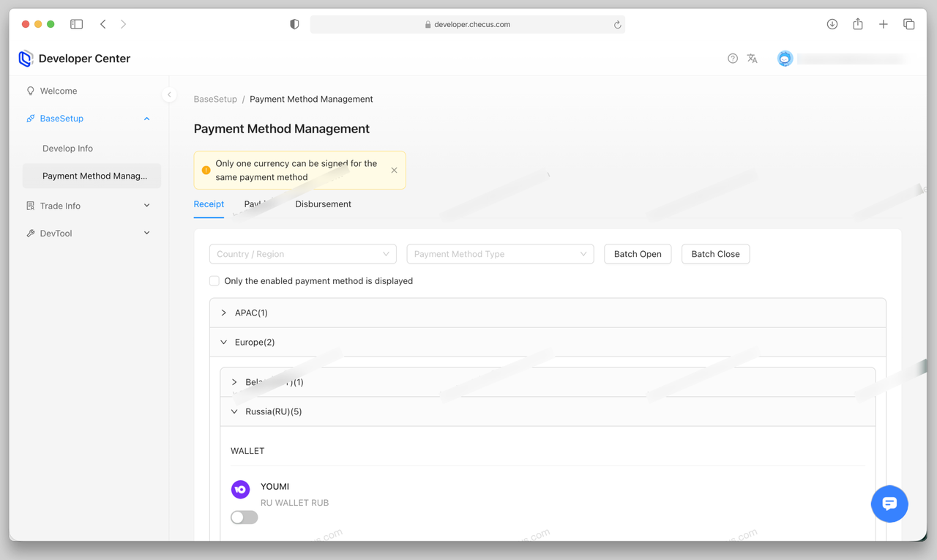This screenshot has height=560, width=937.
Task: Open the Country / Region dropdown
Action: pos(302,254)
